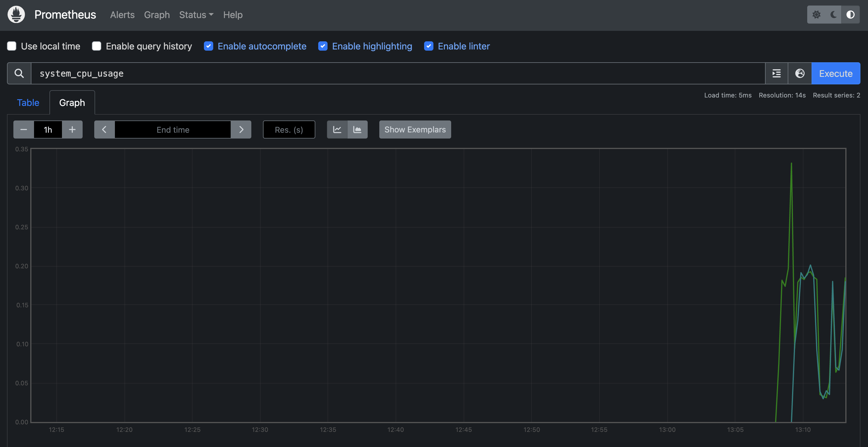Move end time backward with left chevron
This screenshot has height=447, width=868.
pyautogui.click(x=104, y=130)
